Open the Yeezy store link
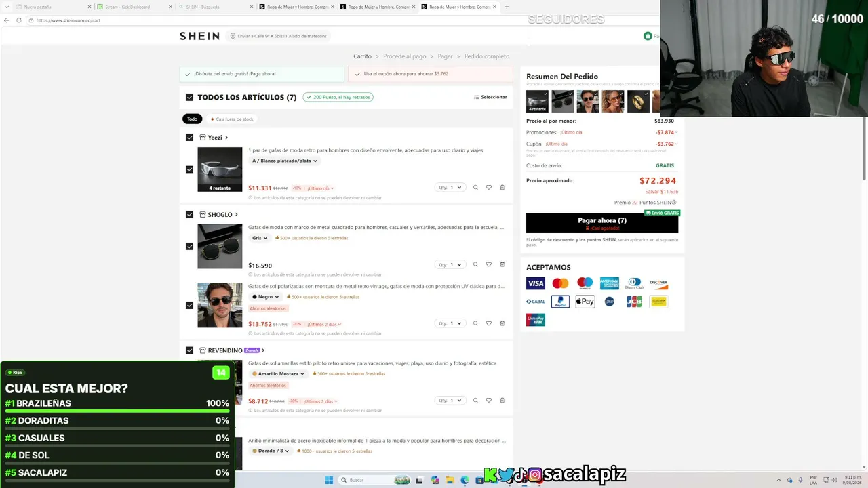This screenshot has height=488, width=868. click(x=218, y=138)
